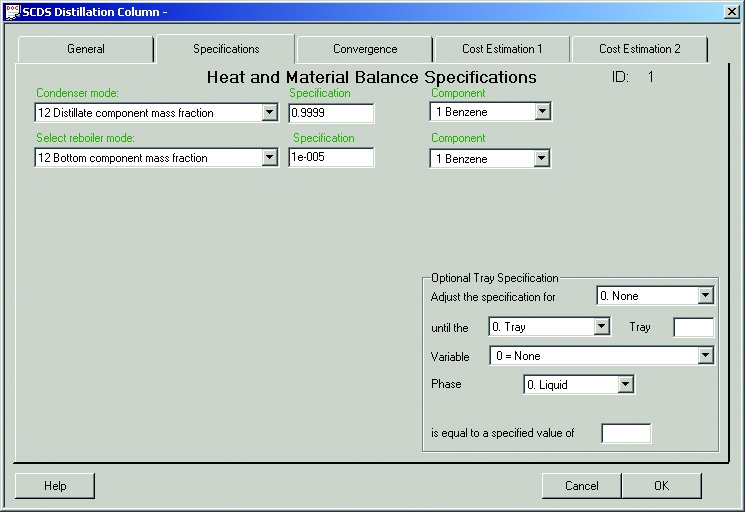Screen dimensions: 745x512
Task: Click the 'is equal to a specified value of' text
Action: 503,433
